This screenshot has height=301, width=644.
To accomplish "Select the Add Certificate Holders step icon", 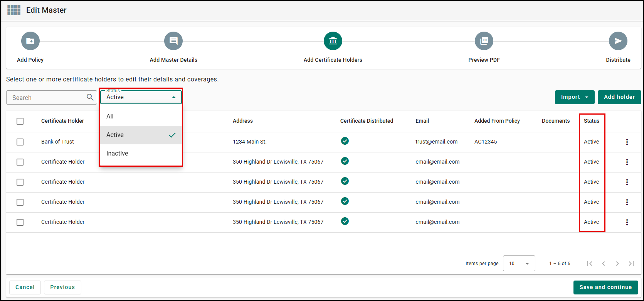I will [333, 41].
